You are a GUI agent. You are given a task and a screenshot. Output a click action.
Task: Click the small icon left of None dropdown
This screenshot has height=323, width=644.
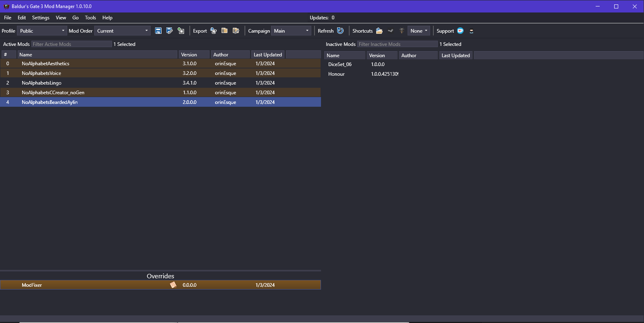click(401, 31)
